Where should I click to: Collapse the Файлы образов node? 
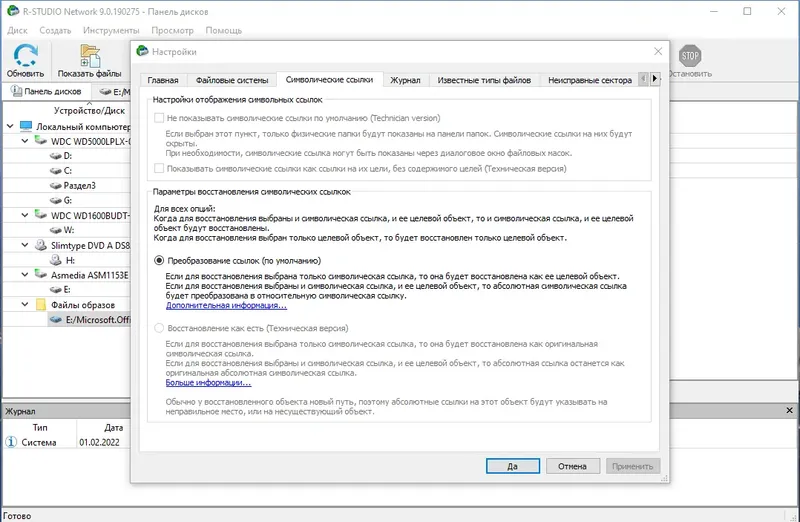(x=24, y=305)
